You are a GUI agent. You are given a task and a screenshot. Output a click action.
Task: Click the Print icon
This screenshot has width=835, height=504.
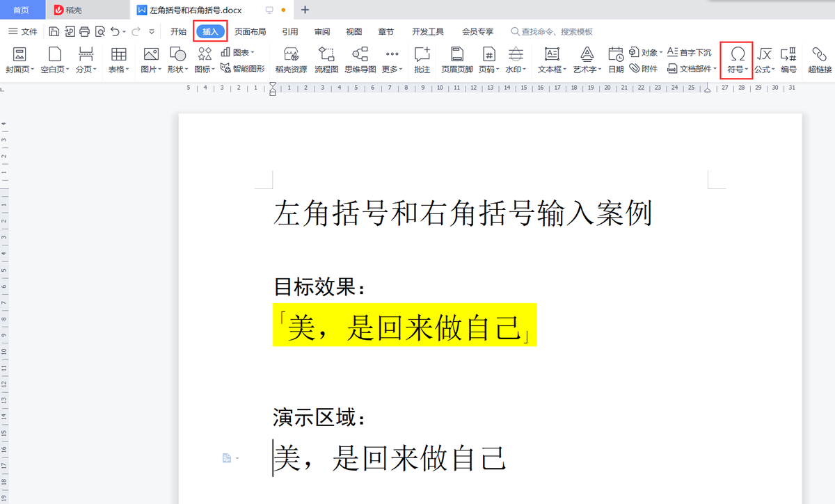tap(85, 31)
